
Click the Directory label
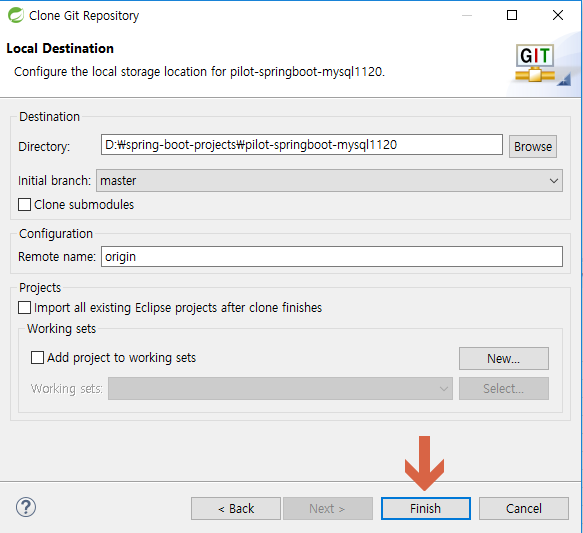click(44, 146)
